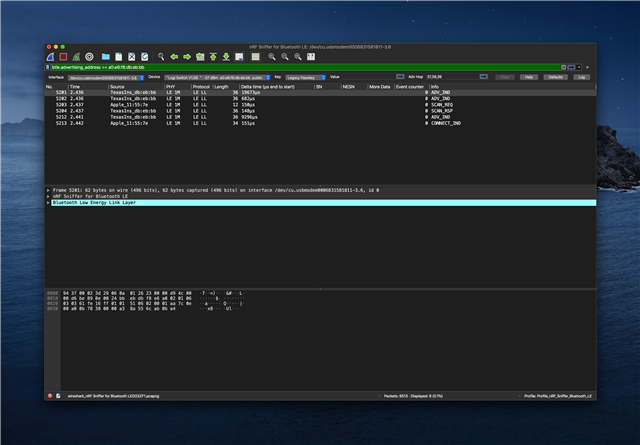Select packet 5212 row

[320, 117]
